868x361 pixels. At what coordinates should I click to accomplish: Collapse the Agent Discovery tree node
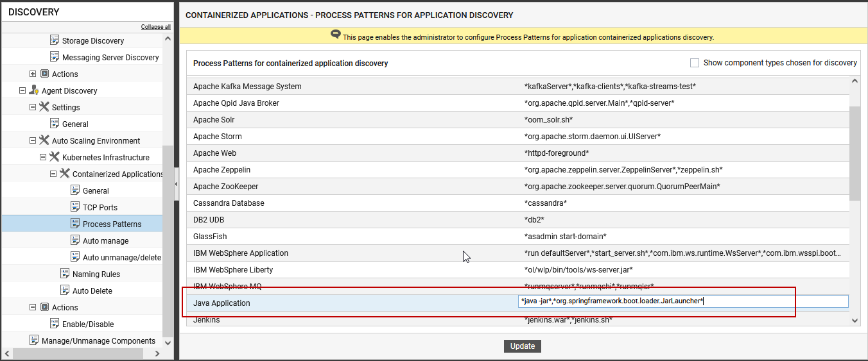[22, 90]
